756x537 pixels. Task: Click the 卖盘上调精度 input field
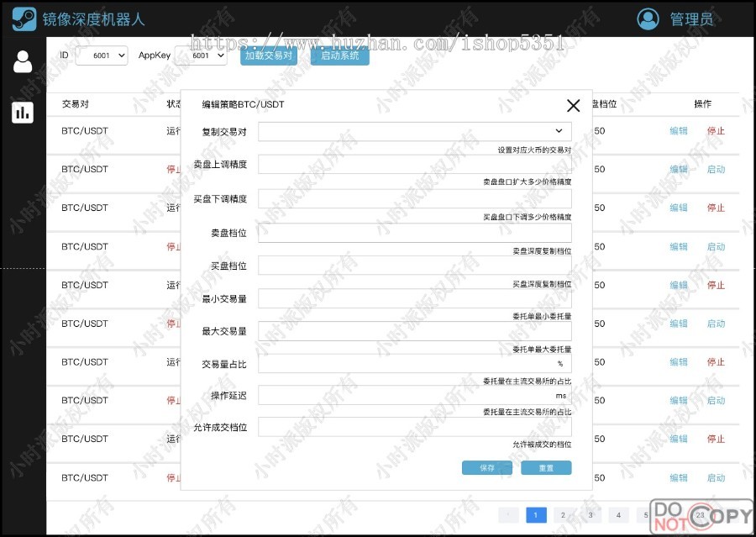(x=415, y=166)
